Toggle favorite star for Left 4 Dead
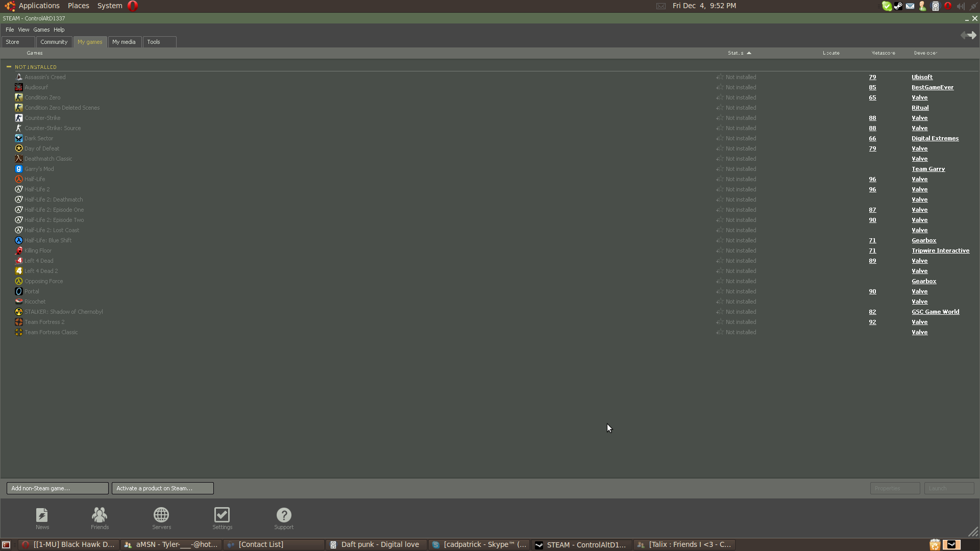This screenshot has width=980, height=551. 720,261
